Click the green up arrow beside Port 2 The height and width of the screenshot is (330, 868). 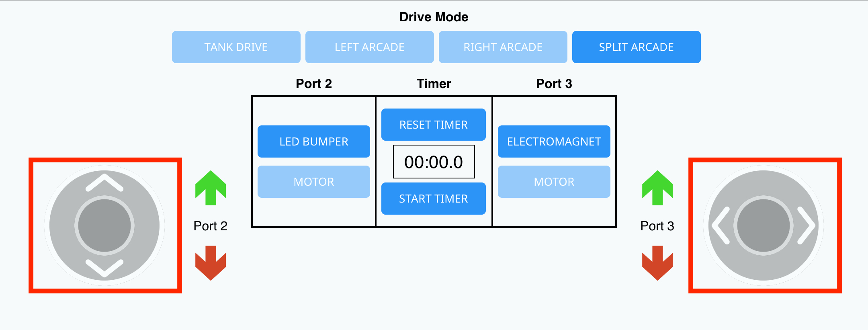tap(210, 188)
